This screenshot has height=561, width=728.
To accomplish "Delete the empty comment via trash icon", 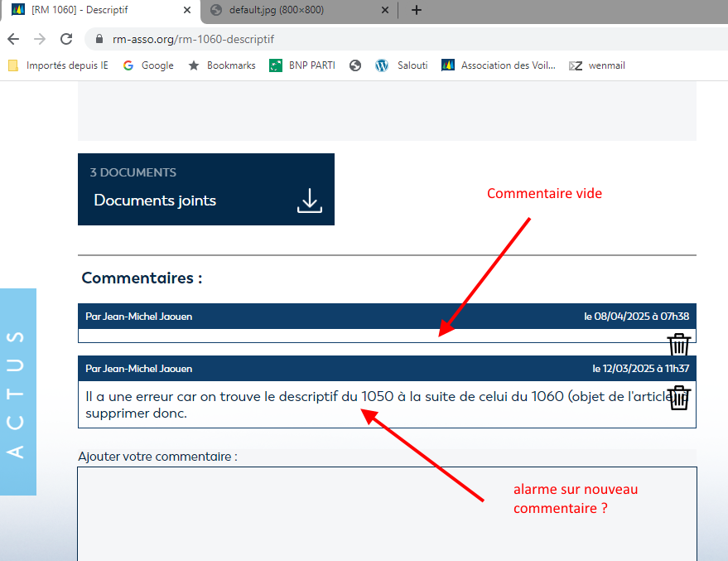I will (x=678, y=345).
